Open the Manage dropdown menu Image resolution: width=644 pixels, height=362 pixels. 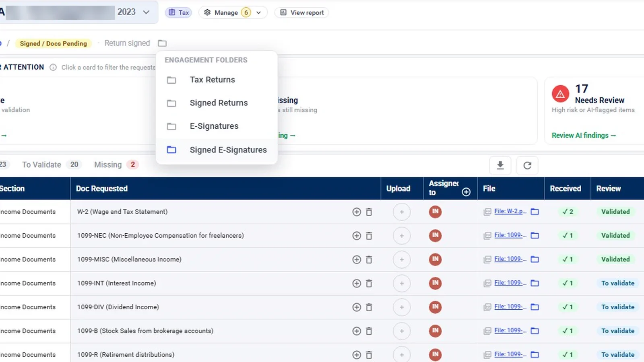coord(233,12)
